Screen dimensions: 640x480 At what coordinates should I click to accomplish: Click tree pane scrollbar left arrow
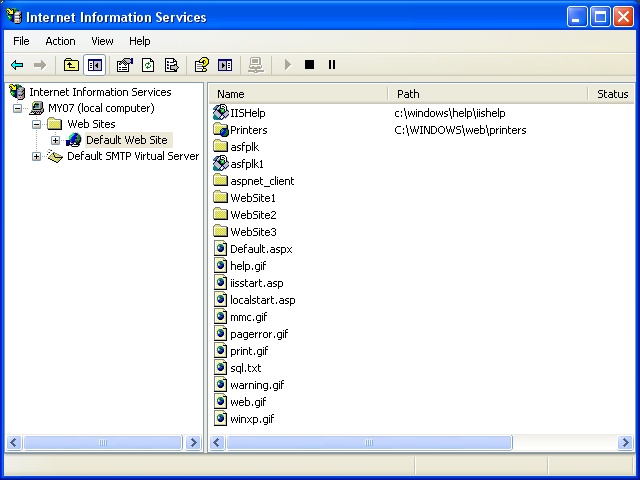click(14, 442)
